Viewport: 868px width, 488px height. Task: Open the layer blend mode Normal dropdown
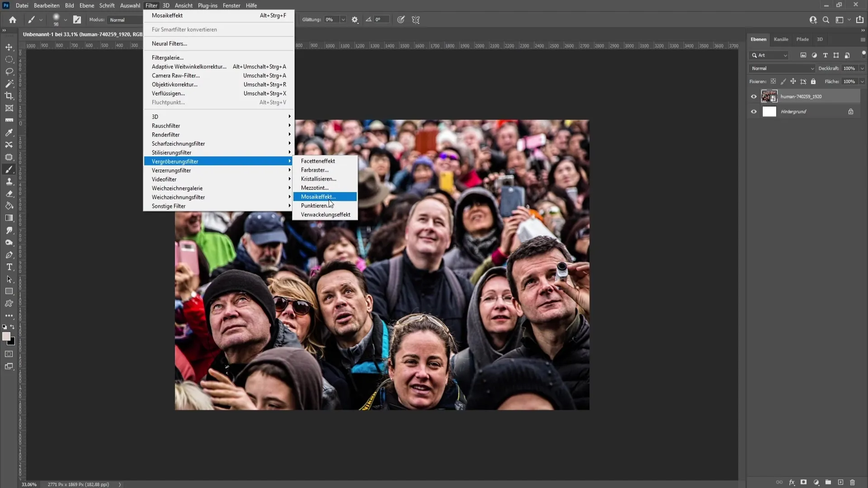[x=782, y=68]
